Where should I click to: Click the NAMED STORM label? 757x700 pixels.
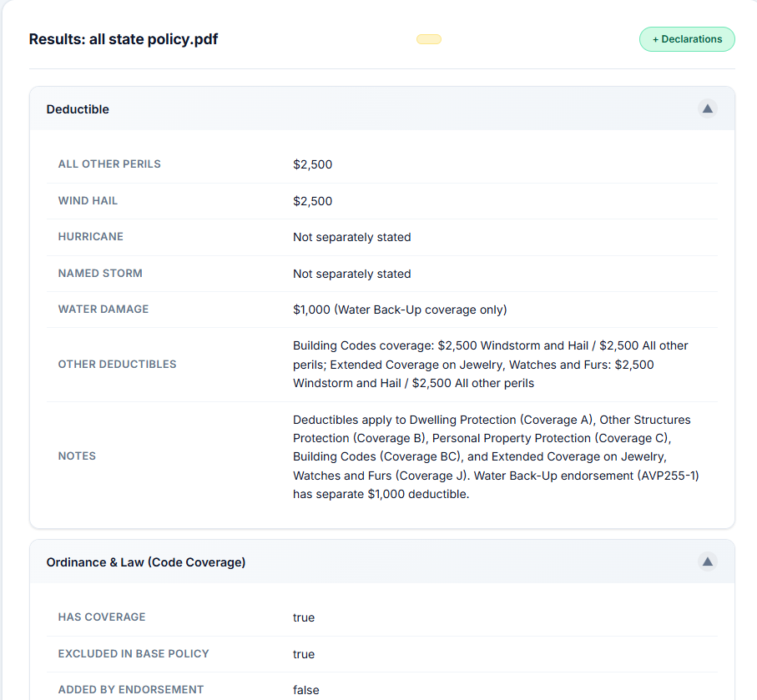(x=100, y=273)
